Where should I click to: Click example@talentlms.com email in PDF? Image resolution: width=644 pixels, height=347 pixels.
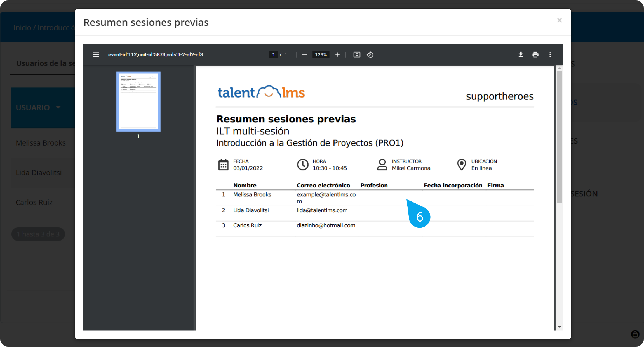coord(326,198)
